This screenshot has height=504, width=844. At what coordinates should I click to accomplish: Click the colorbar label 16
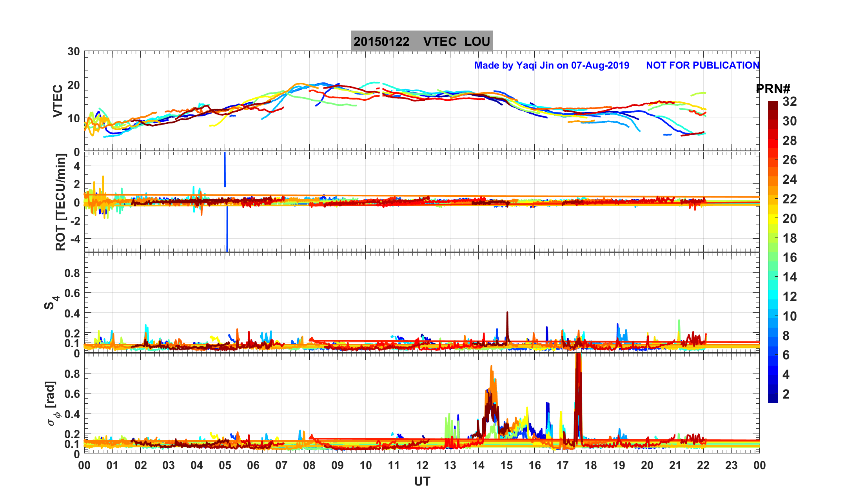coord(790,257)
